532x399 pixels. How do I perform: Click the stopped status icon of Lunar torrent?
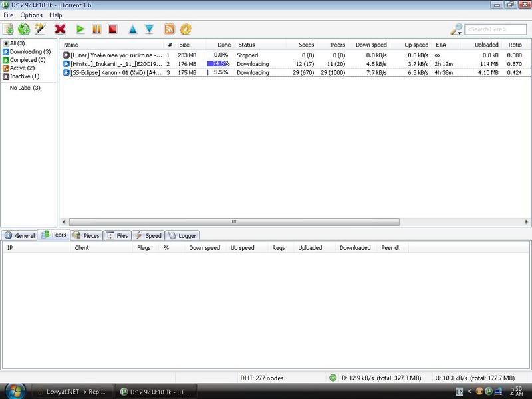tap(66, 55)
